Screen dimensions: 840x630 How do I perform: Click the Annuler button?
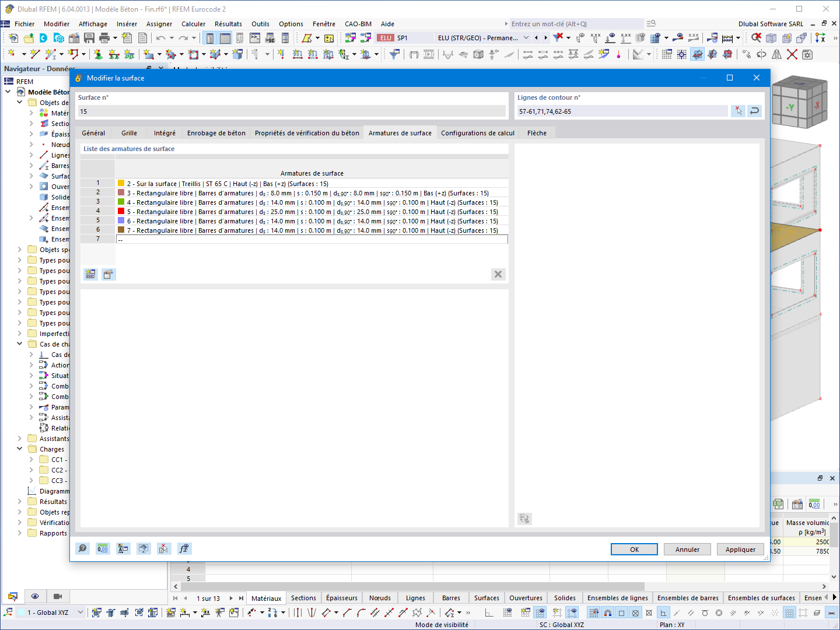pyautogui.click(x=687, y=549)
